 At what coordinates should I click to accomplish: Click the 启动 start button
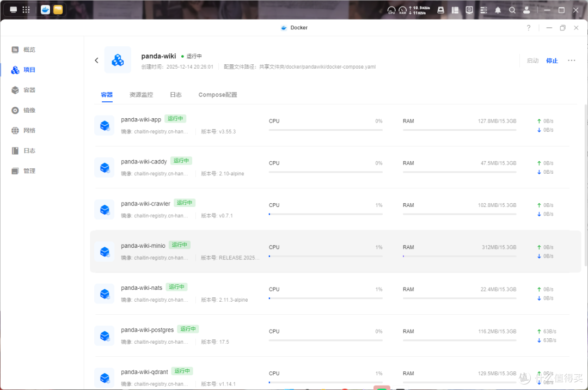532,60
